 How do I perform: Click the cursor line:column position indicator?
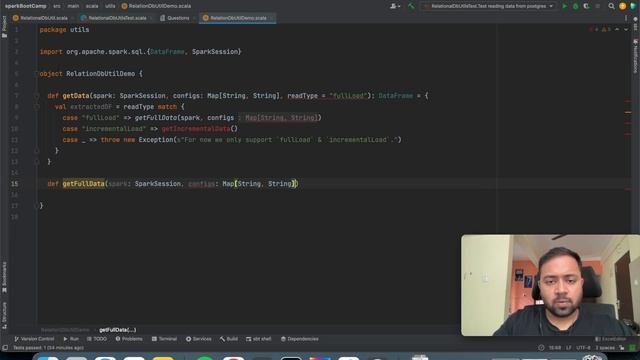pos(554,348)
